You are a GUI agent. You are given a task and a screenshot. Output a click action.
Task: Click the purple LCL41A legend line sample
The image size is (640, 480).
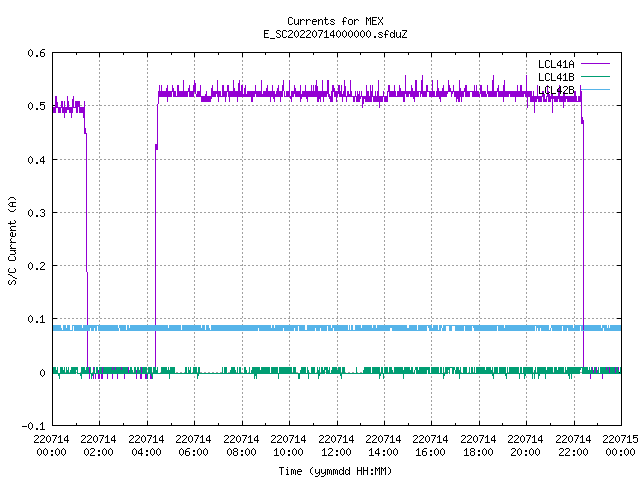595,64
